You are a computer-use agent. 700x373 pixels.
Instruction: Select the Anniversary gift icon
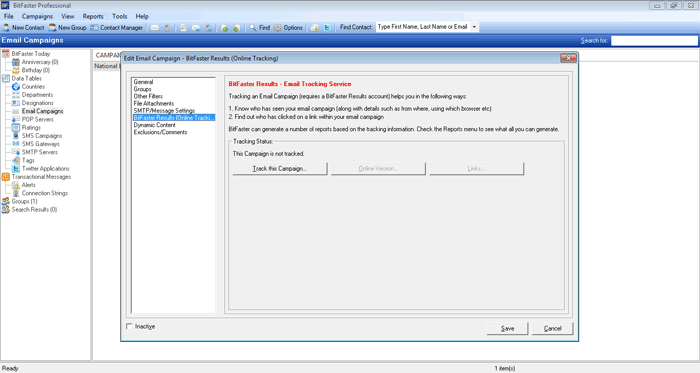click(x=16, y=62)
